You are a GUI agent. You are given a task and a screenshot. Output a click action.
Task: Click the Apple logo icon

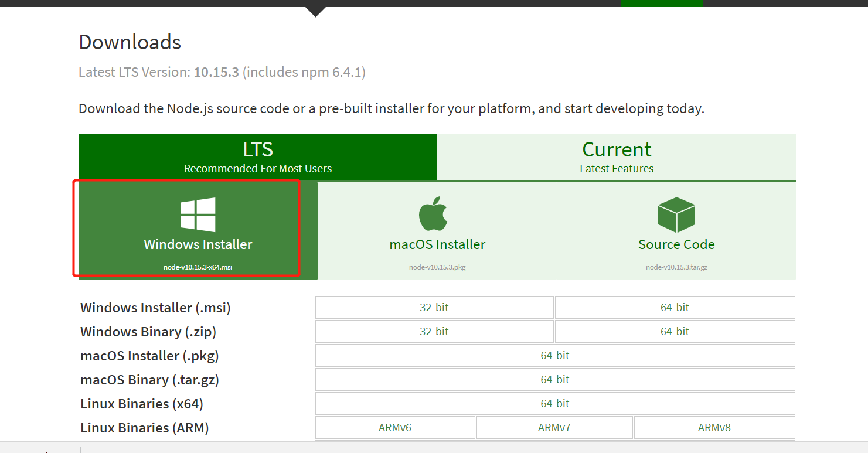point(433,214)
